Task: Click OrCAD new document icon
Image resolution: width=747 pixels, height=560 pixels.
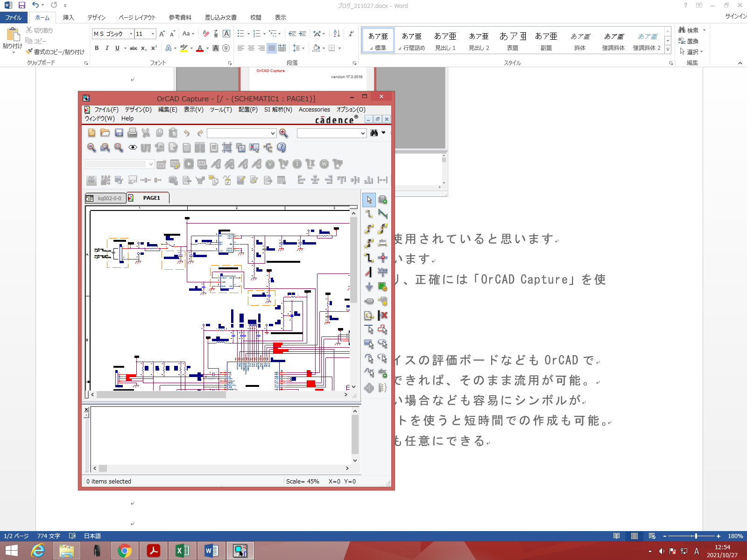Action: click(x=92, y=133)
